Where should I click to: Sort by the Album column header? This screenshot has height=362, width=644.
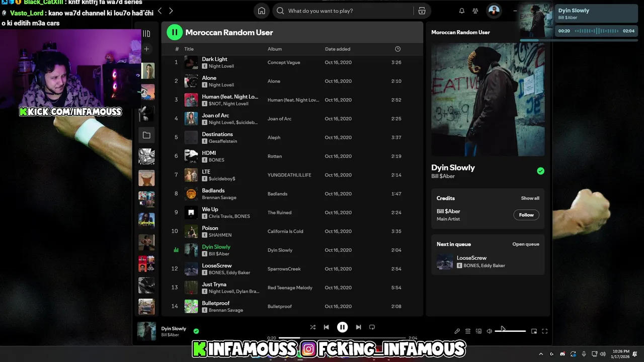(x=275, y=49)
